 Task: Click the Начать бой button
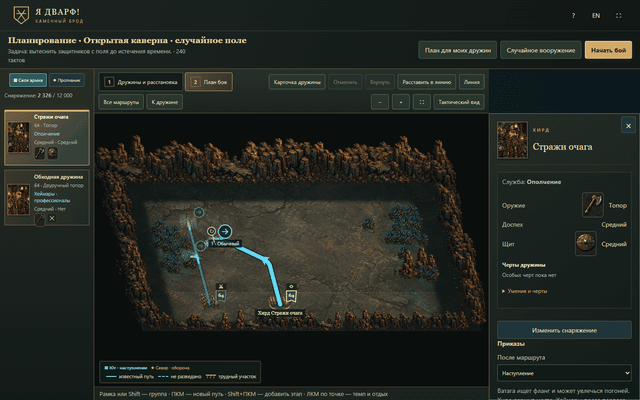(x=608, y=50)
